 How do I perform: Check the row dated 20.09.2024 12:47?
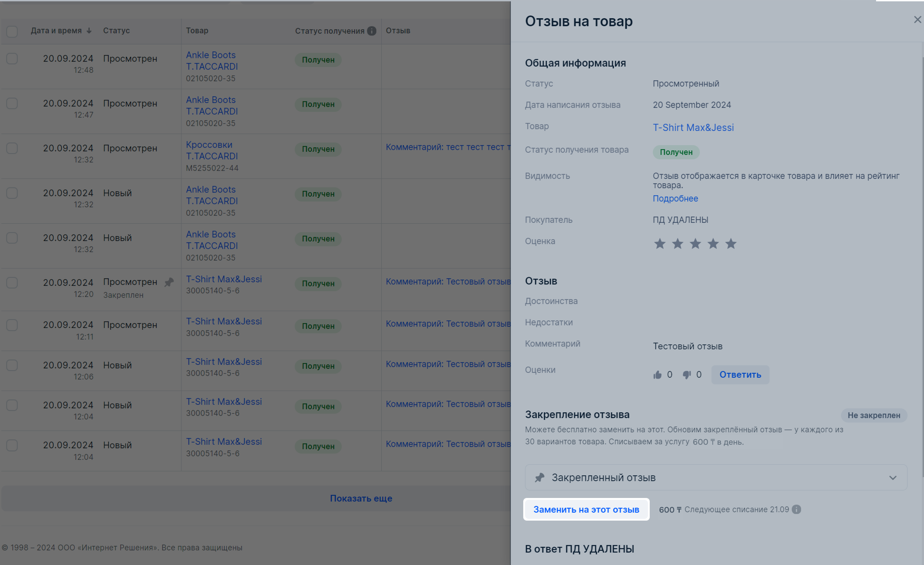tap(12, 103)
